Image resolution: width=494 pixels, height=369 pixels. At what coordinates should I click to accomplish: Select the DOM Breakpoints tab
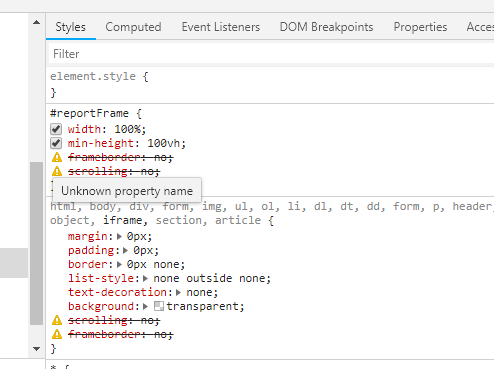click(326, 27)
